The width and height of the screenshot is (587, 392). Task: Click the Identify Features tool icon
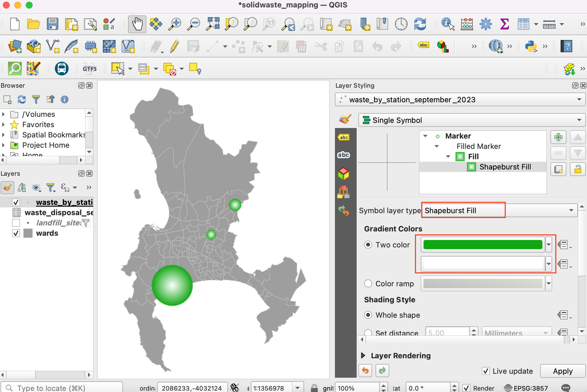(x=448, y=24)
